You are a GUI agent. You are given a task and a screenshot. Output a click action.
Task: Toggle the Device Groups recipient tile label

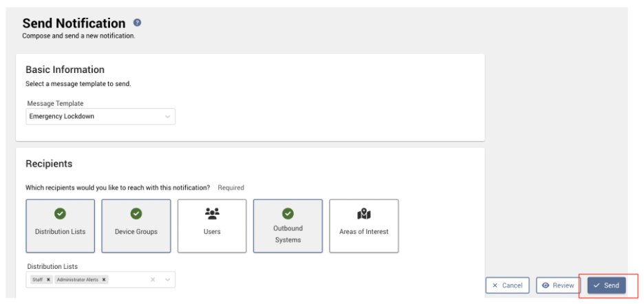click(x=136, y=232)
